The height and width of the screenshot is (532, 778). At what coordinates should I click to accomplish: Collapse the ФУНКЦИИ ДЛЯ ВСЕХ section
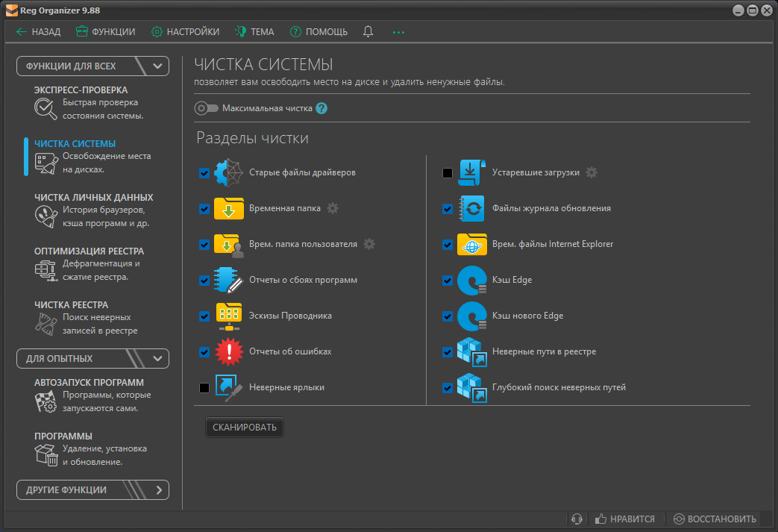pyautogui.click(x=157, y=66)
